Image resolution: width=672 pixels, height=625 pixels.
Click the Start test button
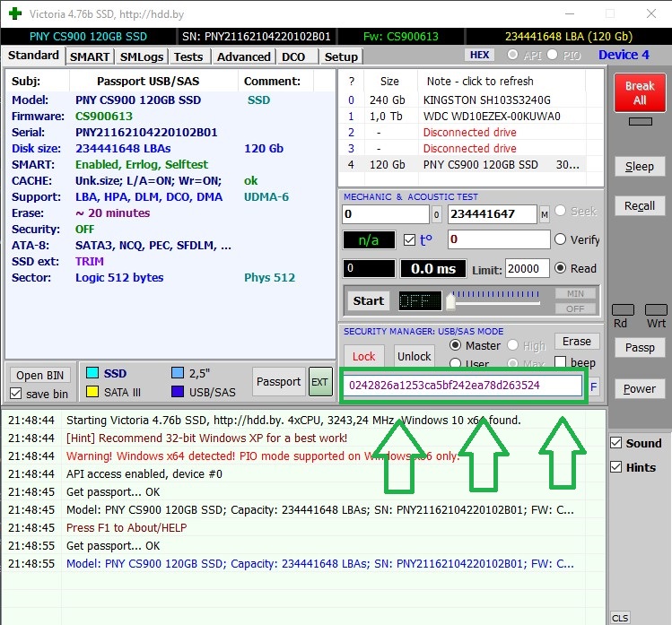[x=369, y=300]
